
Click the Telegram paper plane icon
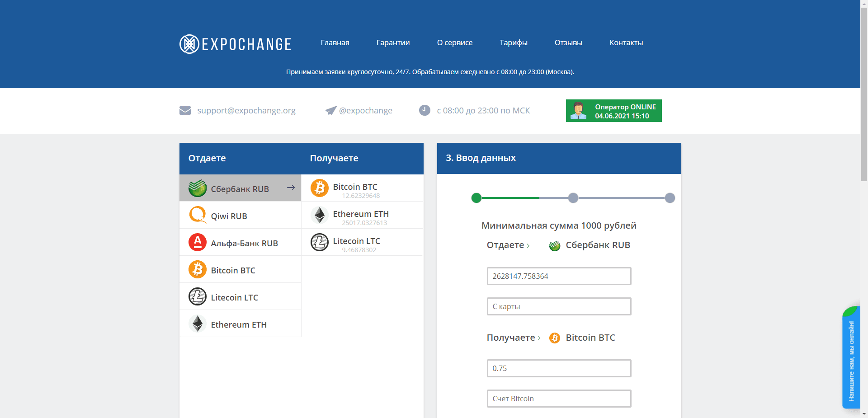[330, 110]
